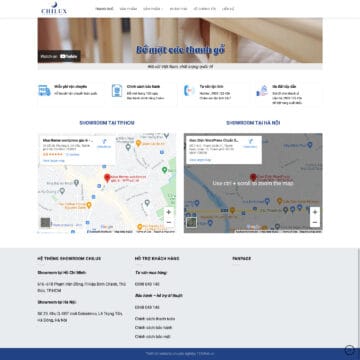Click the Hồ Chí Minh showroom address in the footer
The height and width of the screenshot is (360, 360).
81,287
